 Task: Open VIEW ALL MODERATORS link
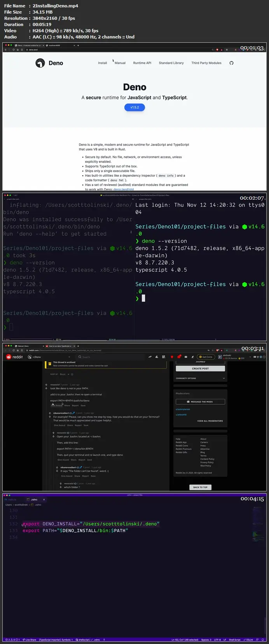pyautogui.click(x=210, y=421)
